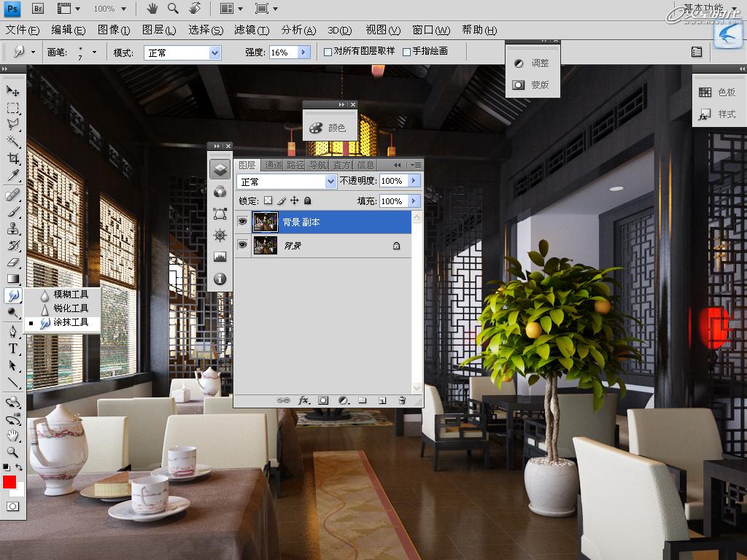Open the 文件 menu
Image resolution: width=747 pixels, height=560 pixels.
coord(23,31)
